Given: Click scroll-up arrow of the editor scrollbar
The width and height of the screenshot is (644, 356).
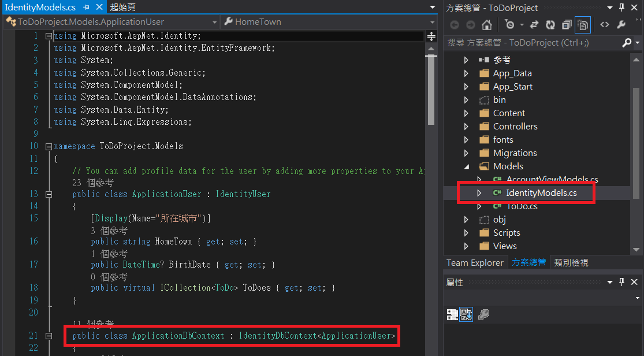Looking at the screenshot, I should [431, 49].
